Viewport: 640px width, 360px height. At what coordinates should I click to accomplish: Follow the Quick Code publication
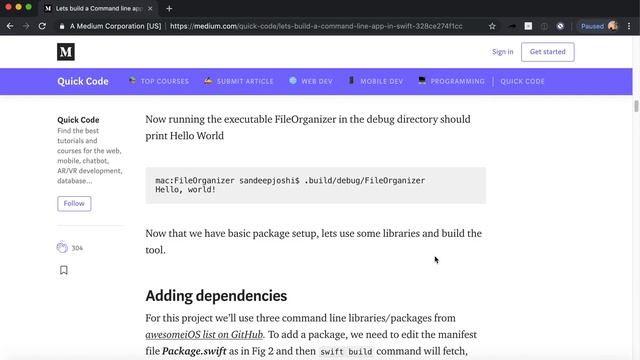click(x=74, y=203)
